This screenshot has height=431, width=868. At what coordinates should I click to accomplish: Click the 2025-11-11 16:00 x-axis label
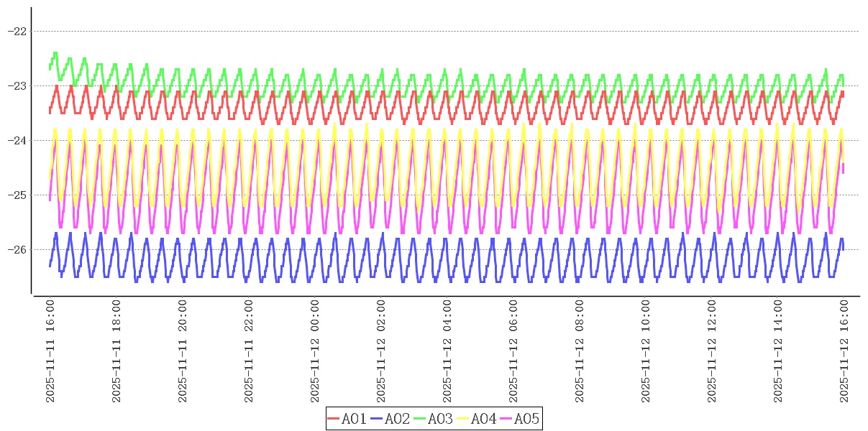[x=50, y=351]
